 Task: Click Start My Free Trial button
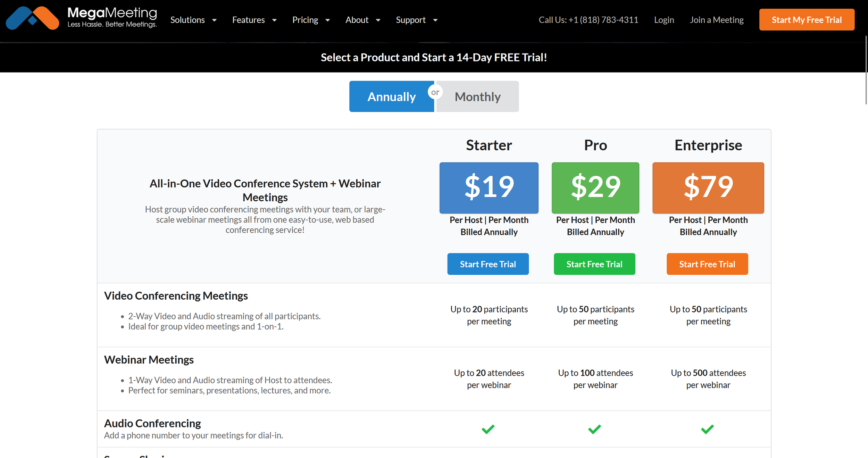(x=807, y=20)
